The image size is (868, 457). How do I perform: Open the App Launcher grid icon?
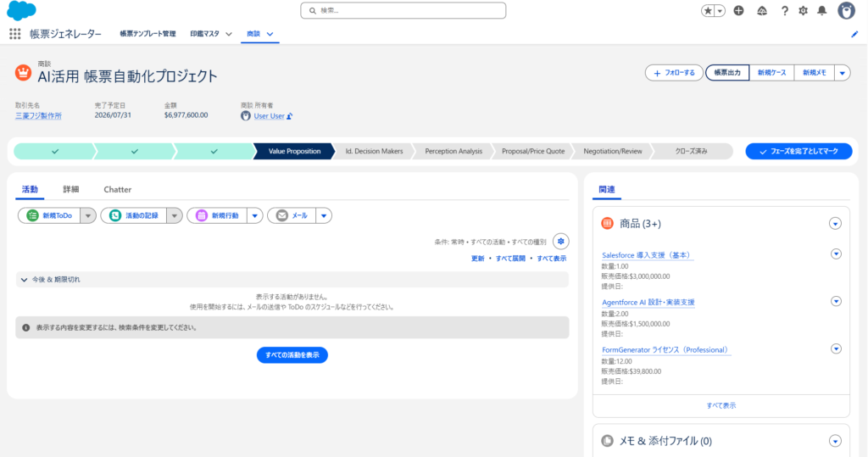tap(15, 34)
